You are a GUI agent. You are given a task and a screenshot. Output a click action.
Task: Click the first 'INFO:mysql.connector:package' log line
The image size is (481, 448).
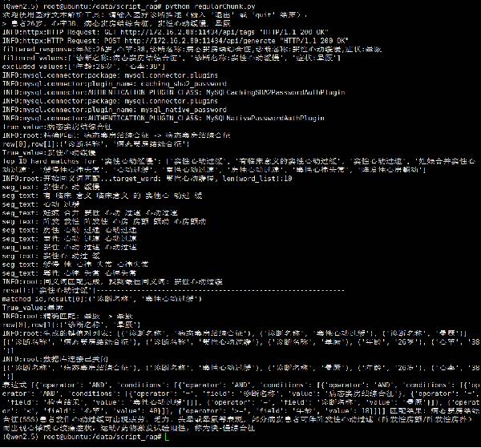coord(110,75)
